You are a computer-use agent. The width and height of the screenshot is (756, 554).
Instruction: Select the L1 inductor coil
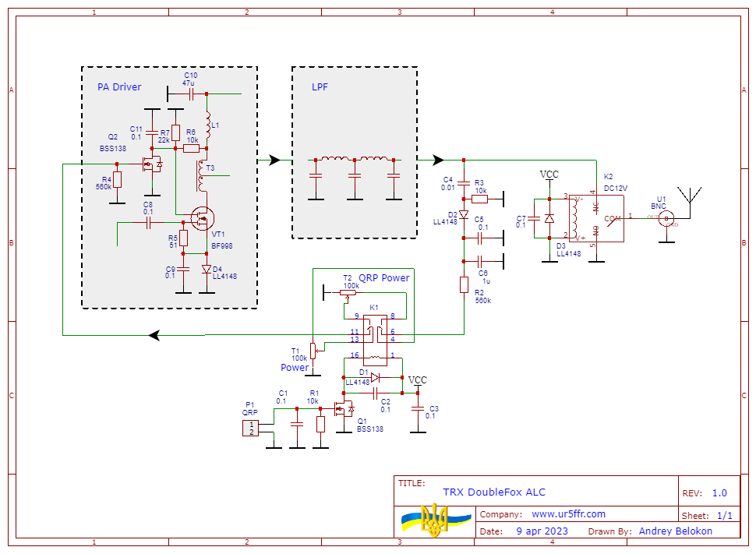point(207,123)
